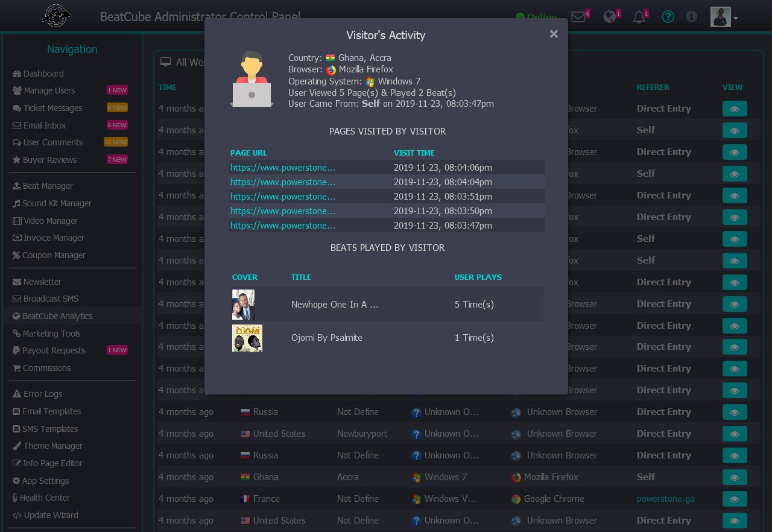
Task: Open page URL visited at 08:04:06pm
Action: tap(283, 167)
